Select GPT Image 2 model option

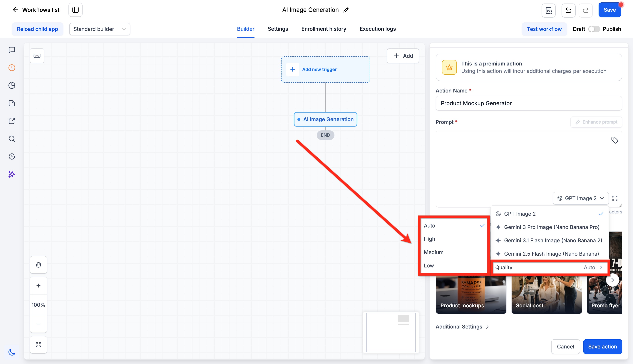[x=550, y=214]
